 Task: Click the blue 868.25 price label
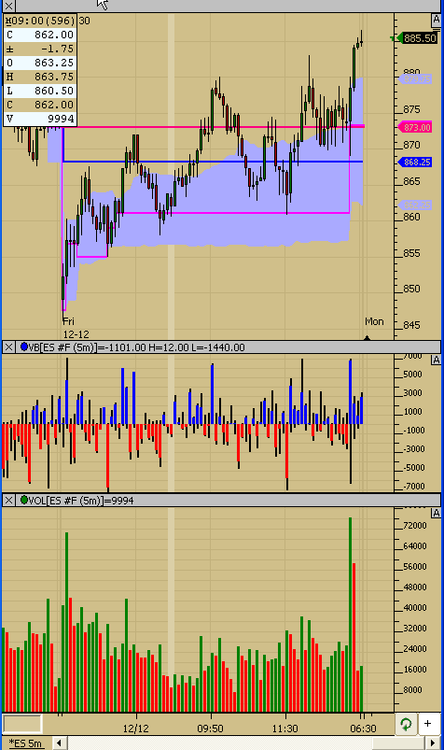tap(415, 162)
